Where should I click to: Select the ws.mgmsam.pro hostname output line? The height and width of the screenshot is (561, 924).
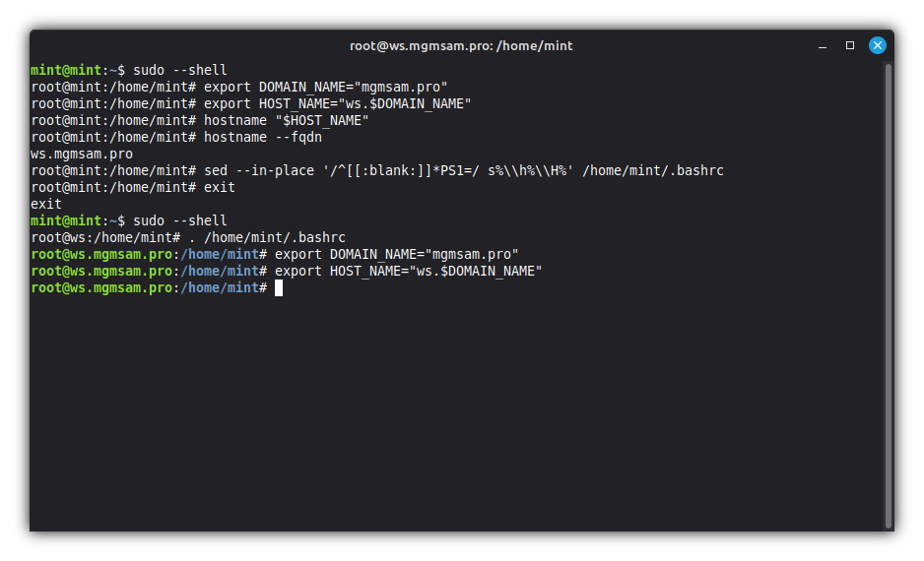point(82,154)
